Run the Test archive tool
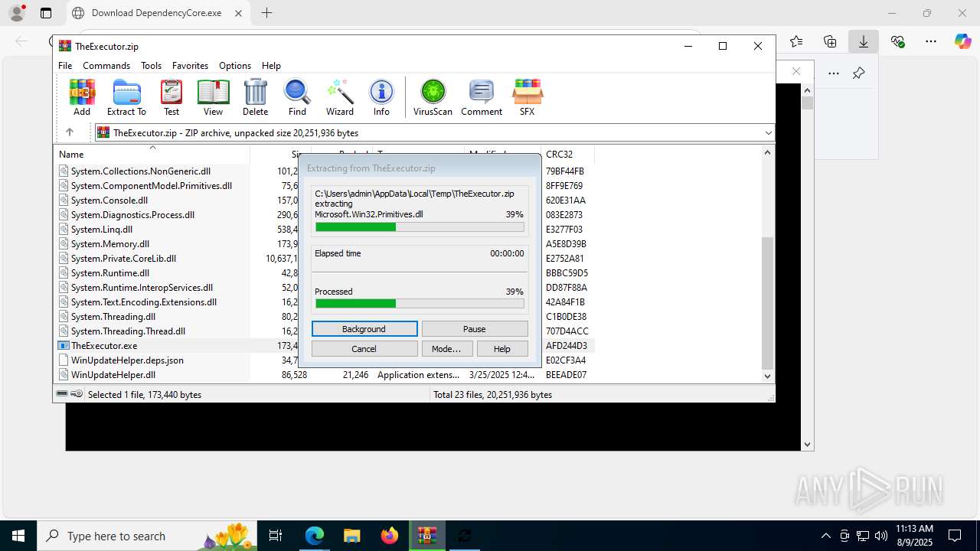Viewport: 980px width, 551px height. [171, 97]
